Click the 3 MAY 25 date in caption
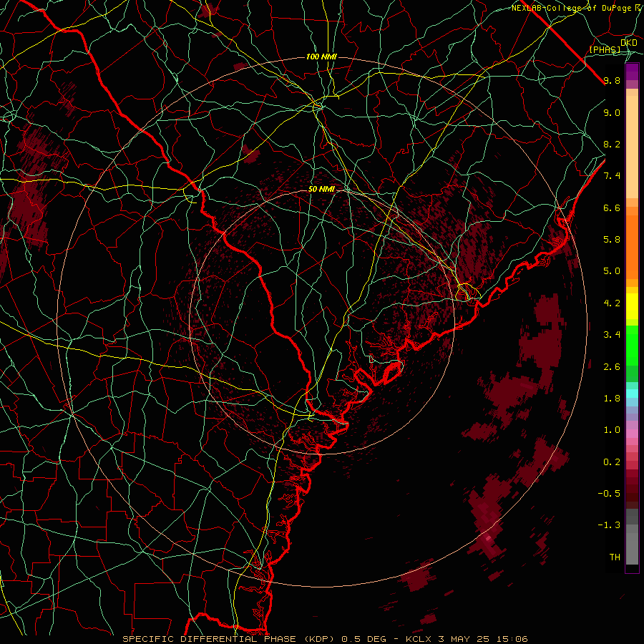644x644 pixels. click(463, 639)
